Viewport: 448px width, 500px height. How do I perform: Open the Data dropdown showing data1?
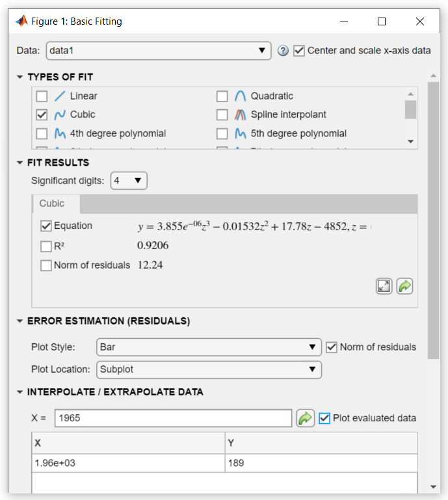click(159, 51)
